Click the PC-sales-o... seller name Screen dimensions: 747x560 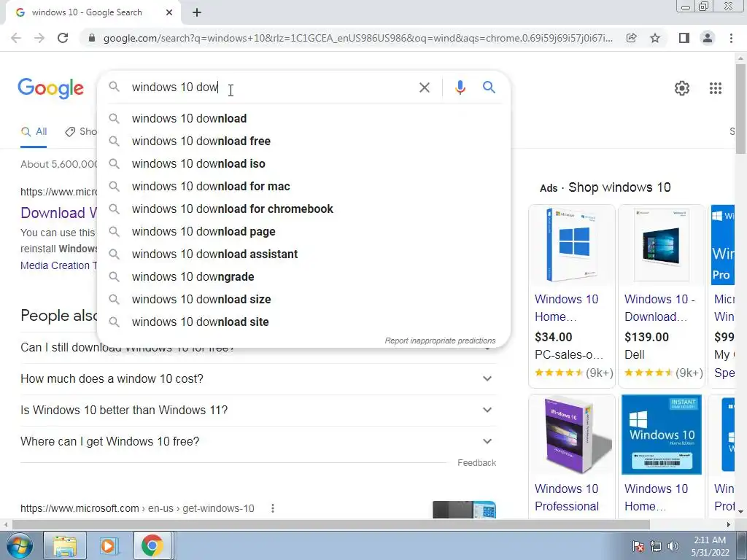pyautogui.click(x=569, y=355)
